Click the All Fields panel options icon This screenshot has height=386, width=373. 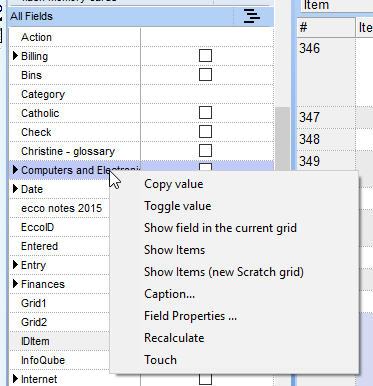coord(252,16)
